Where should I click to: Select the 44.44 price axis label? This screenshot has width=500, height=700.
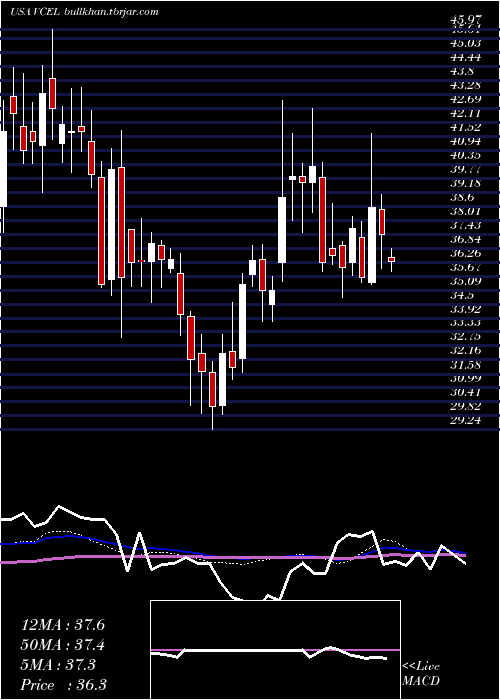point(466,57)
